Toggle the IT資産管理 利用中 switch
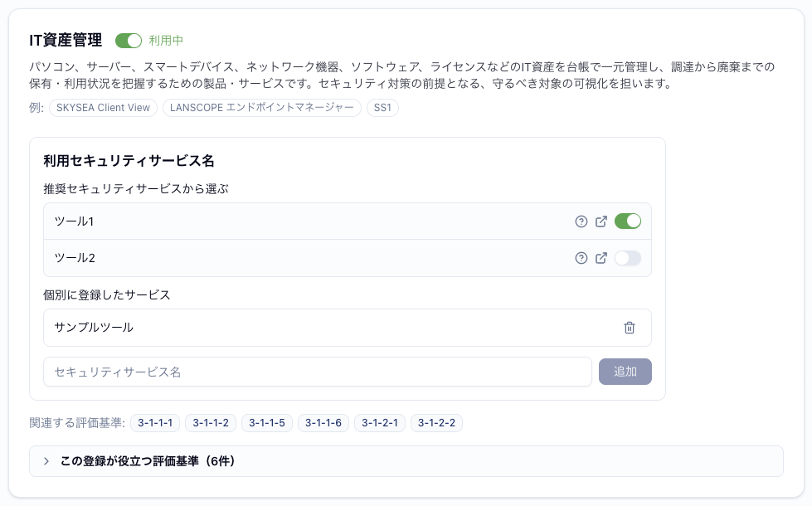 tap(129, 41)
